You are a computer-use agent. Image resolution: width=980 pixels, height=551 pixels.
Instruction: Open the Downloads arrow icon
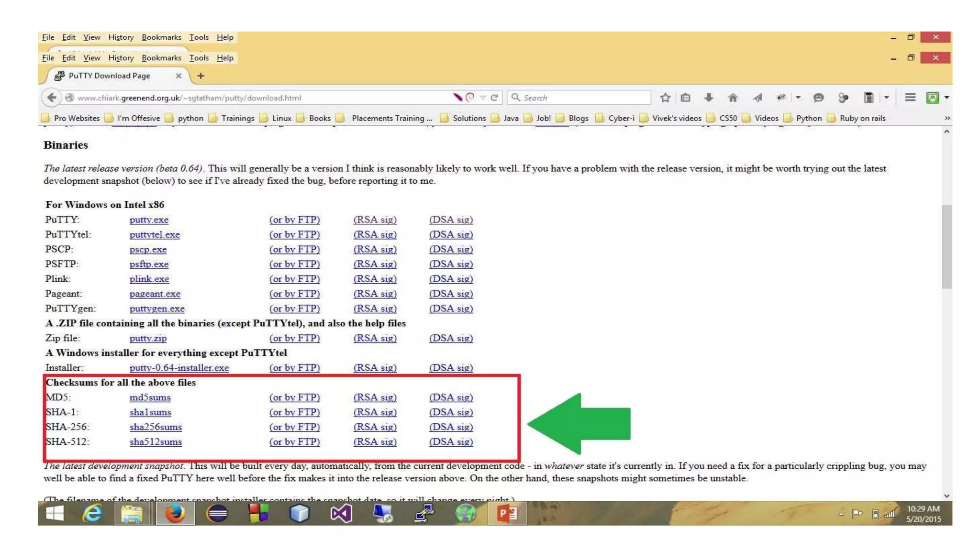(x=709, y=98)
